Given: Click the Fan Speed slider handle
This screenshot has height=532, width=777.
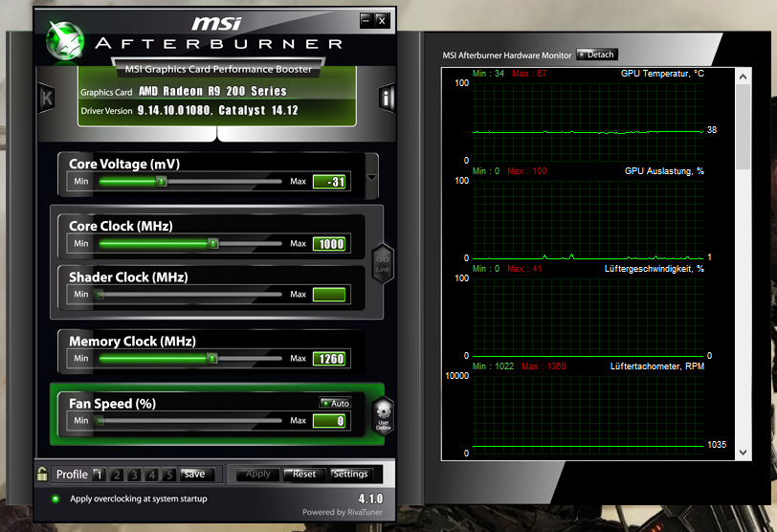Looking at the screenshot, I should tap(100, 421).
